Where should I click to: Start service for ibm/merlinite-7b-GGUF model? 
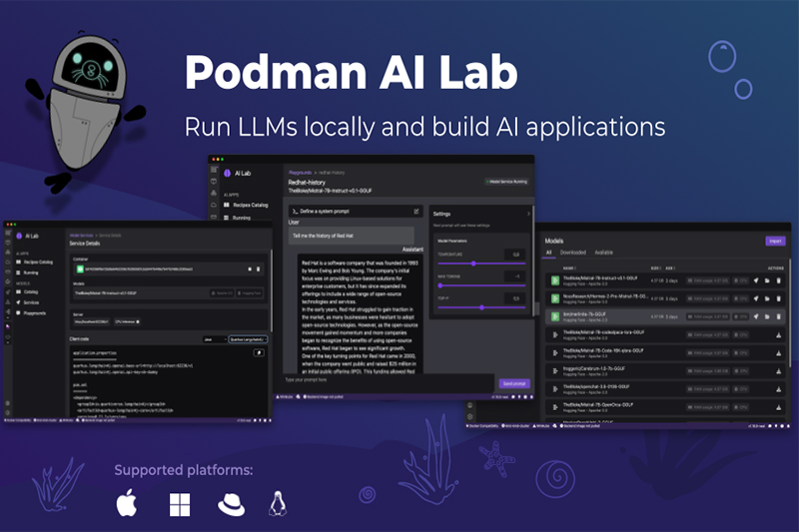point(756,316)
